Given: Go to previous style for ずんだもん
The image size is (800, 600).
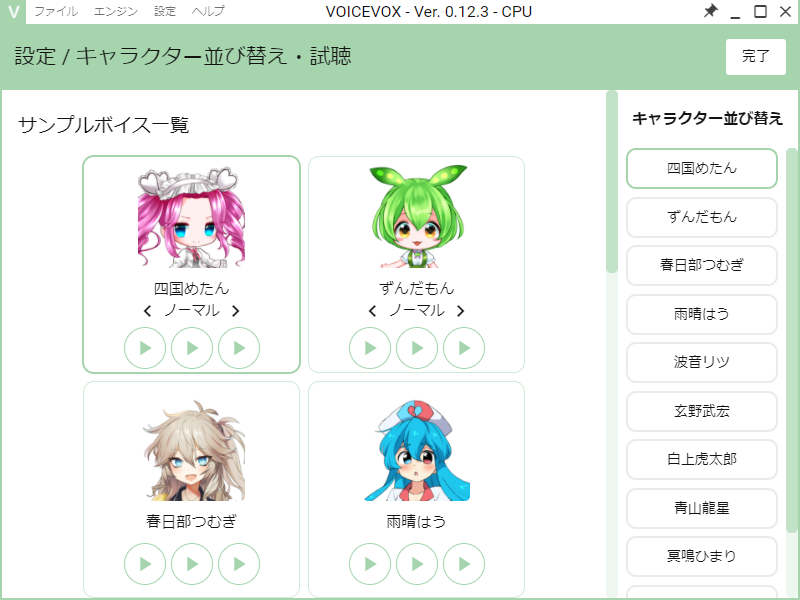Looking at the screenshot, I should click(x=372, y=311).
